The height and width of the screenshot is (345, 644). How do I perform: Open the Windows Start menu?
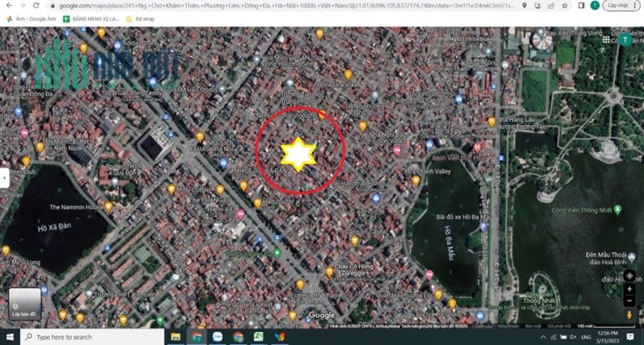[x=10, y=337]
